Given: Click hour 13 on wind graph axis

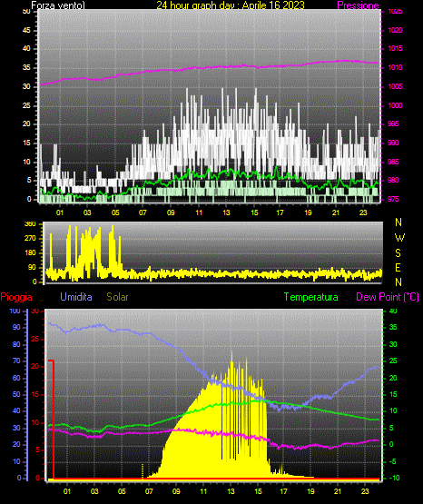Looking at the screenshot, I should pos(227,212).
